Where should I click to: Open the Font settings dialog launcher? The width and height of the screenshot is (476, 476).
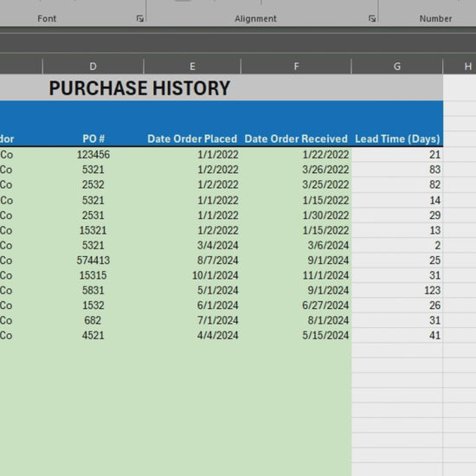click(139, 18)
